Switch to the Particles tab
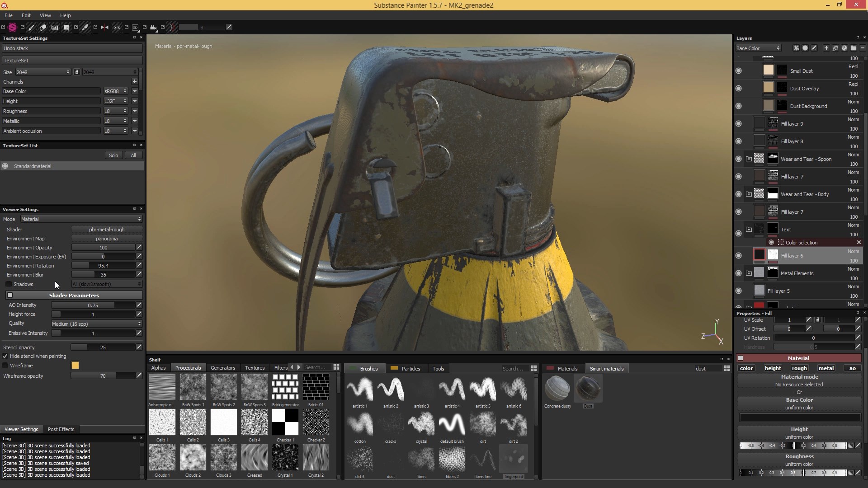 pos(406,369)
